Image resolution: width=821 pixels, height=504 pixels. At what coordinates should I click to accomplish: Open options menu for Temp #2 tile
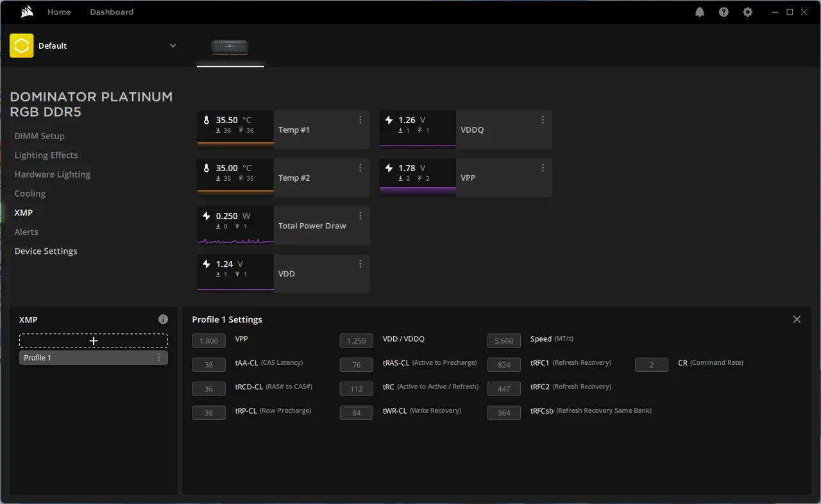pyautogui.click(x=360, y=168)
